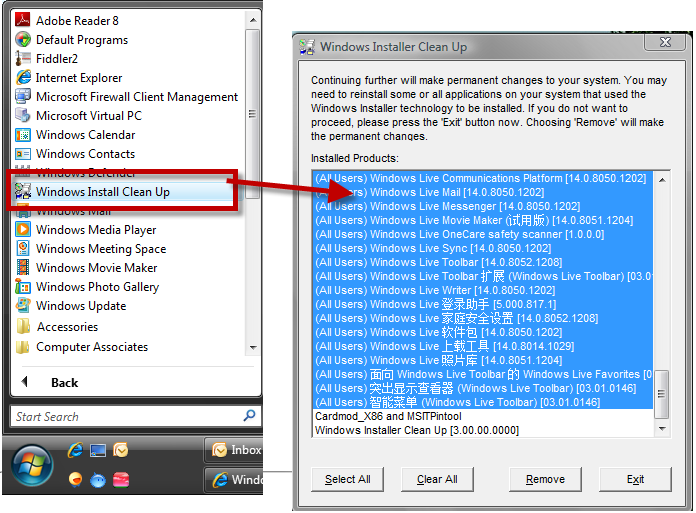Image resolution: width=696 pixels, height=513 pixels.
Task: Open the Windows Update icon
Action: point(23,306)
